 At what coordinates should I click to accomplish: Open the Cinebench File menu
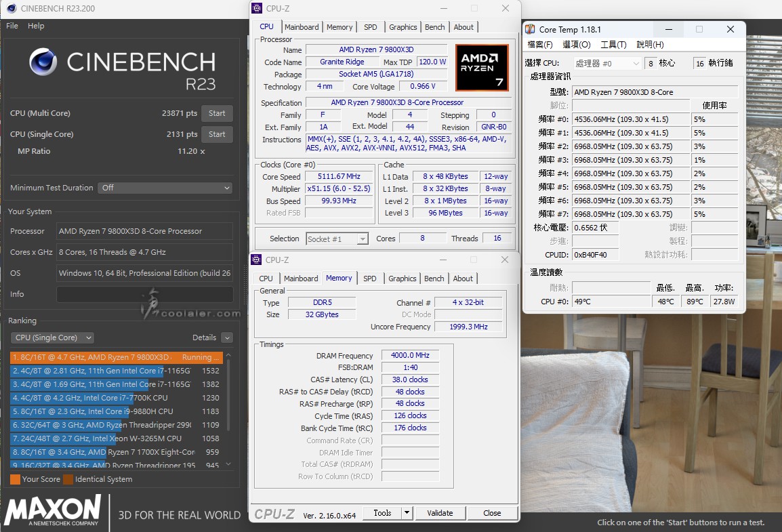(x=12, y=26)
